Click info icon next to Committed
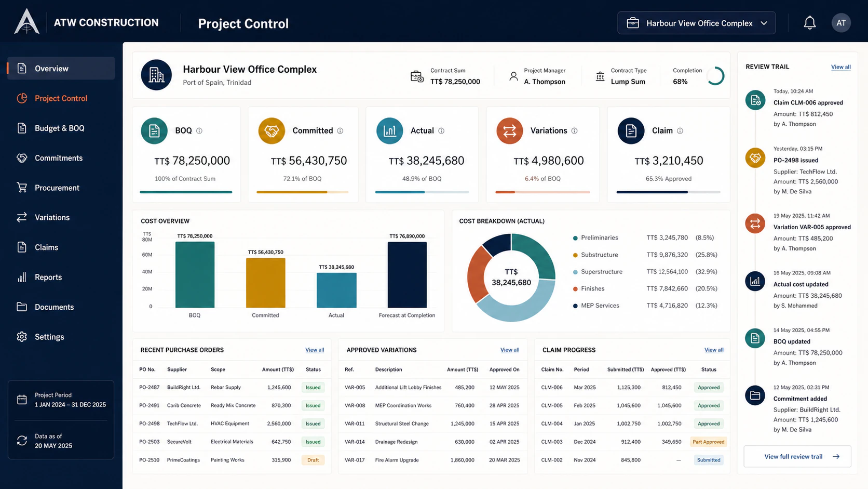The height and width of the screenshot is (489, 868). 340,131
